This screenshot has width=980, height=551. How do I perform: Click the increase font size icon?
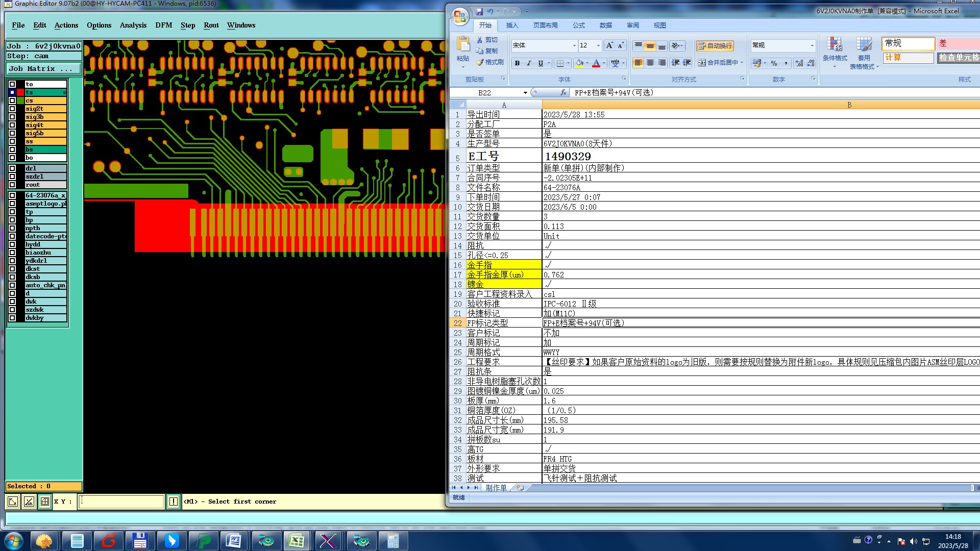point(609,45)
